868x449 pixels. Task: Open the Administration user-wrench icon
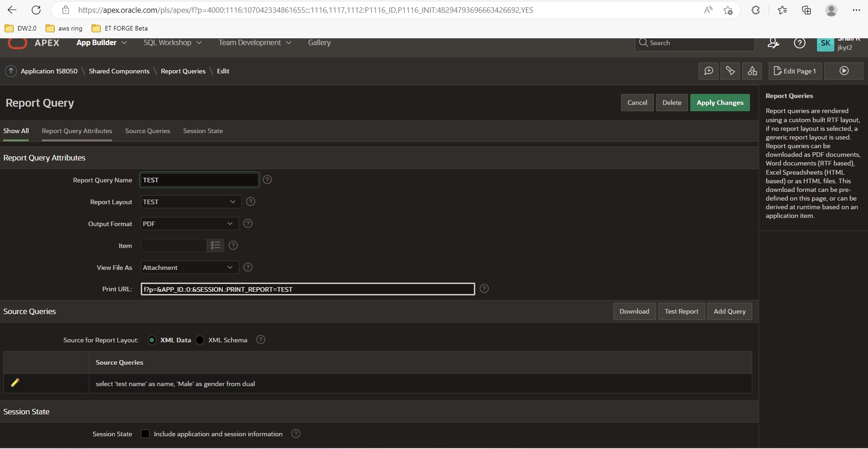(x=773, y=43)
